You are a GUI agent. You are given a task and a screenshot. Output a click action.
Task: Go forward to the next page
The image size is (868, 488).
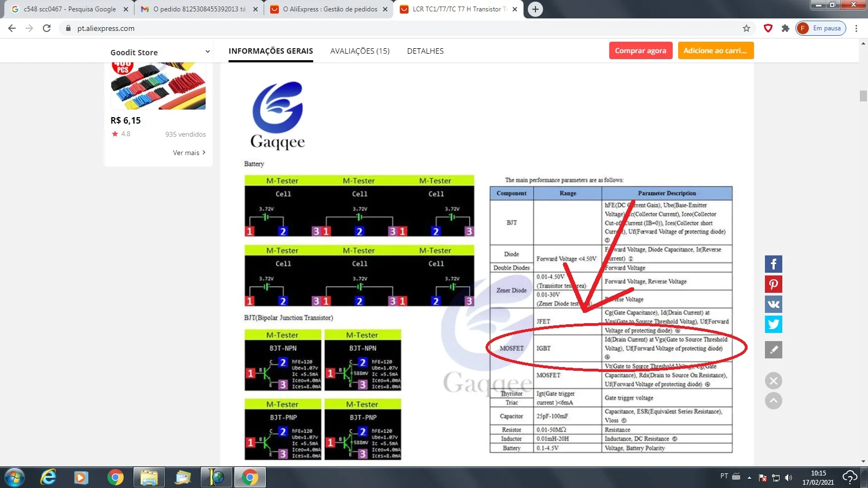29,28
